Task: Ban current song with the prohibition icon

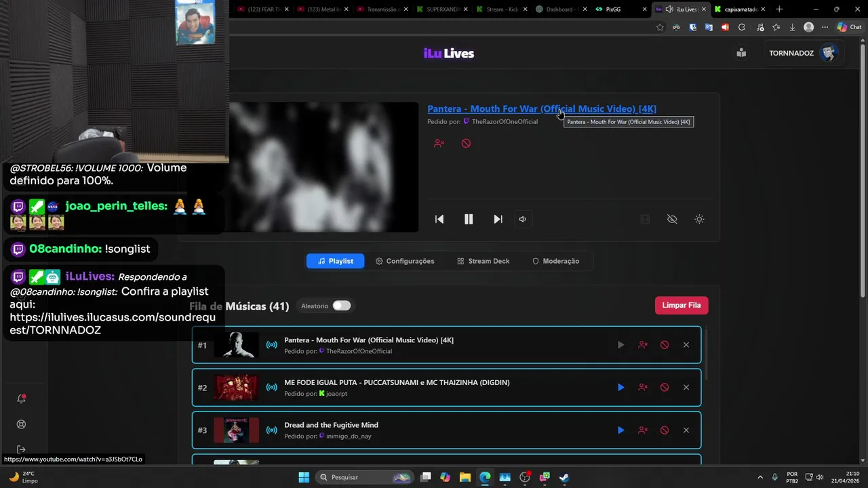Action: click(x=466, y=143)
